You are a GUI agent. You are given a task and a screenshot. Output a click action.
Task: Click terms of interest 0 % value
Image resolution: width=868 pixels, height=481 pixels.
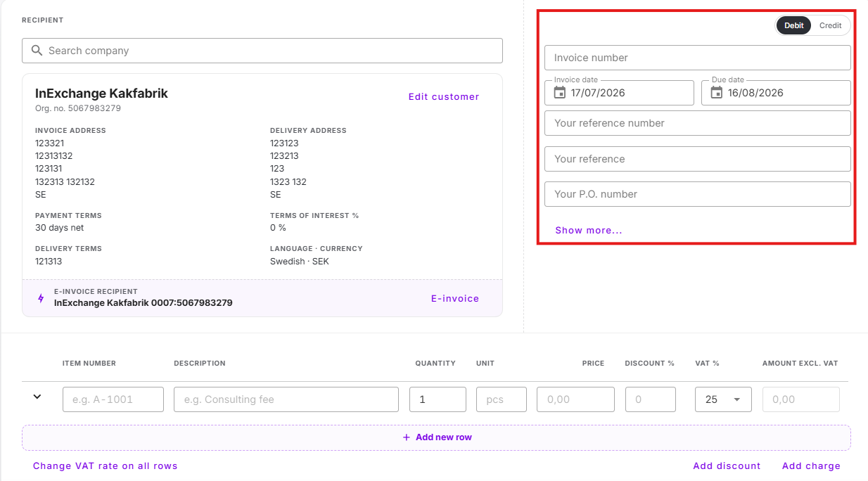tap(278, 228)
